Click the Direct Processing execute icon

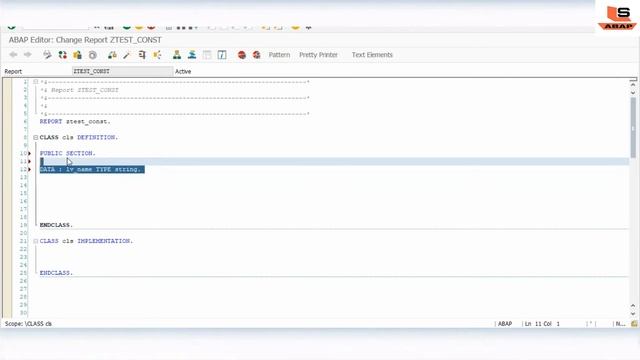(x=142, y=55)
